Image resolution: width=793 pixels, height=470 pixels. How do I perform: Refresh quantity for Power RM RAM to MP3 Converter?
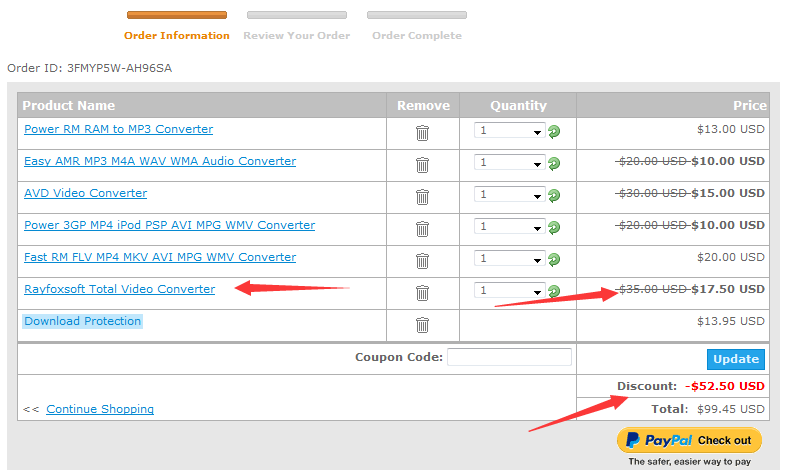tap(554, 132)
